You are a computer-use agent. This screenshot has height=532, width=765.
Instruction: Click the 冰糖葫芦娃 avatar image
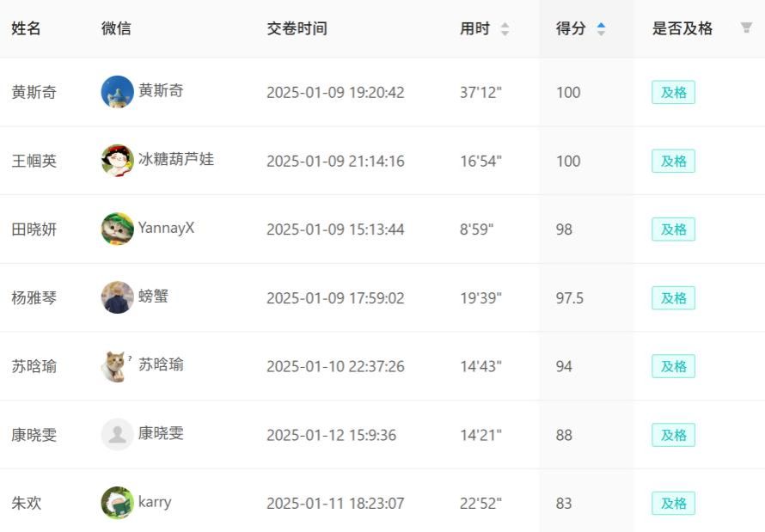click(117, 161)
